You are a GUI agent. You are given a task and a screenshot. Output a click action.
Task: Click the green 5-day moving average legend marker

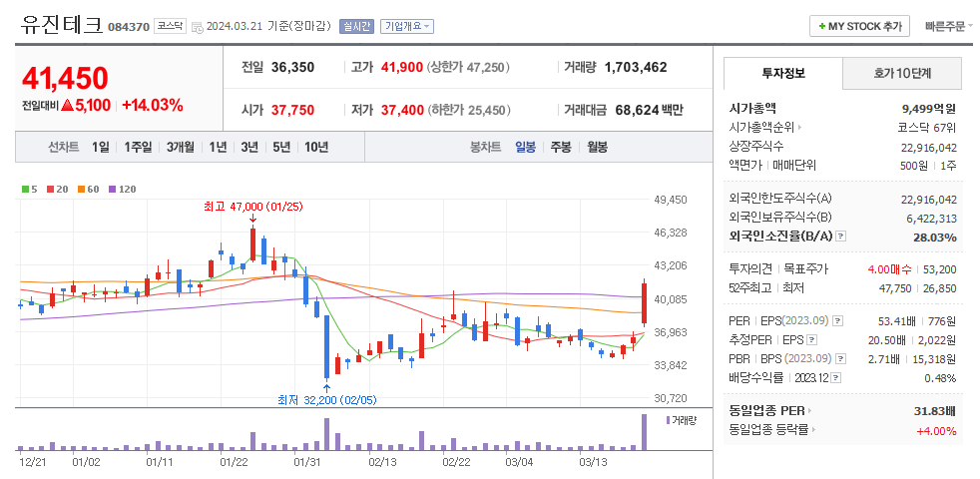click(24, 189)
